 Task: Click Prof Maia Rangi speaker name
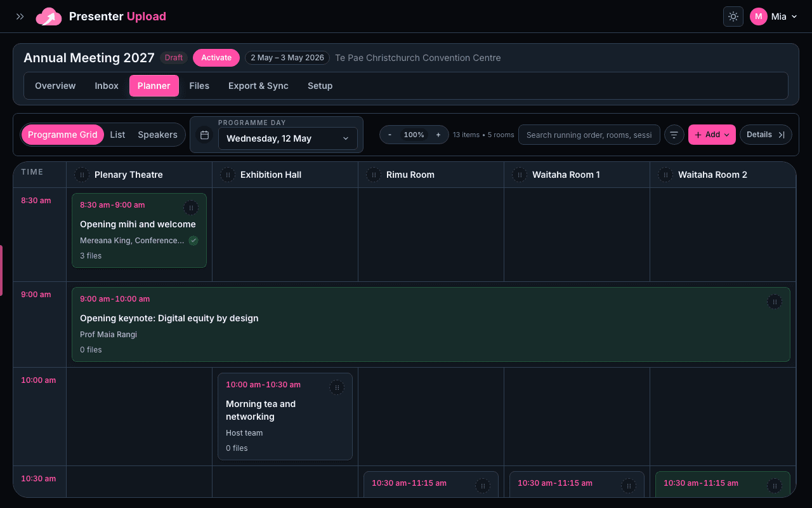point(108,335)
